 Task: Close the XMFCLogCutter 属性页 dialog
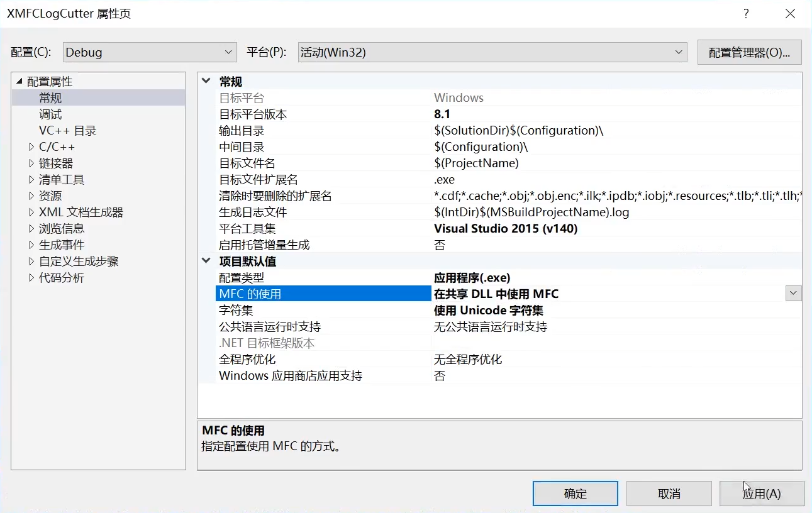coord(790,14)
